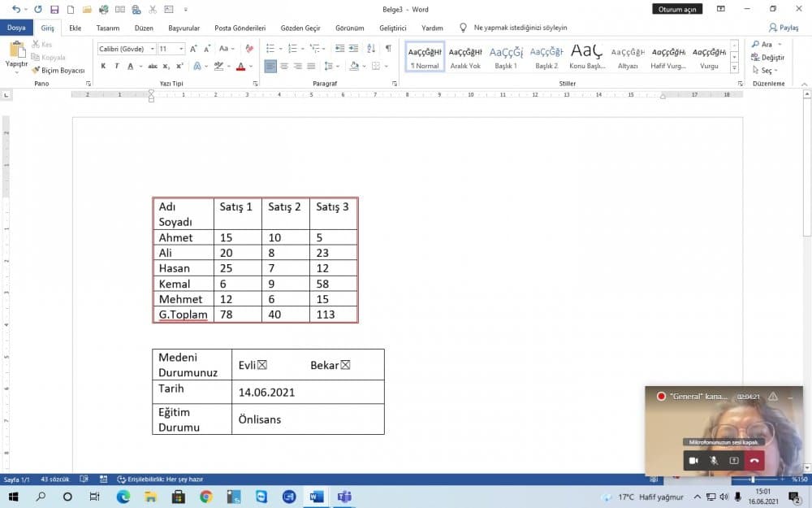Switch to the Tasarım ribbon tab

(108, 28)
